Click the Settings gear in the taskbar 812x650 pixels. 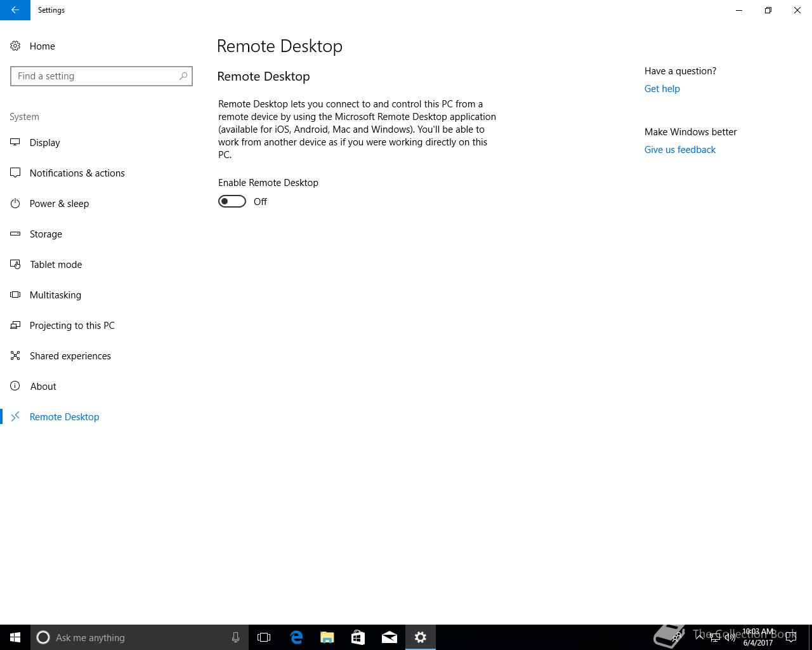point(421,637)
